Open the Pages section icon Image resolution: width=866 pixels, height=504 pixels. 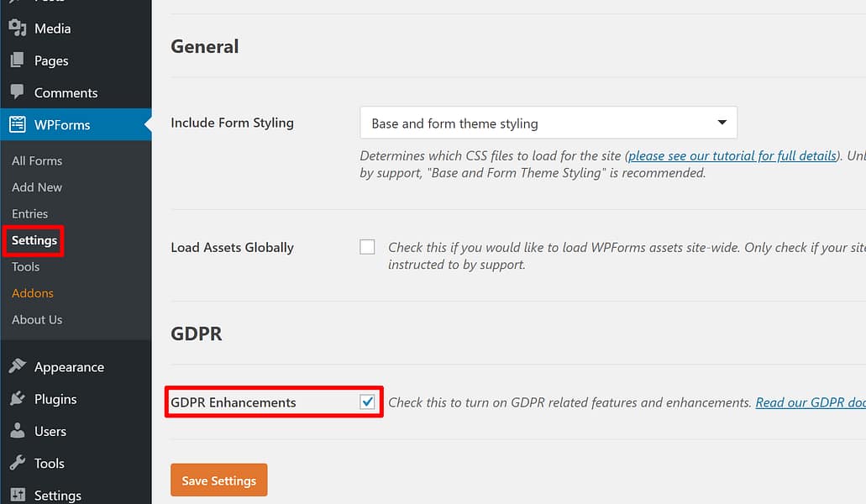(18, 60)
